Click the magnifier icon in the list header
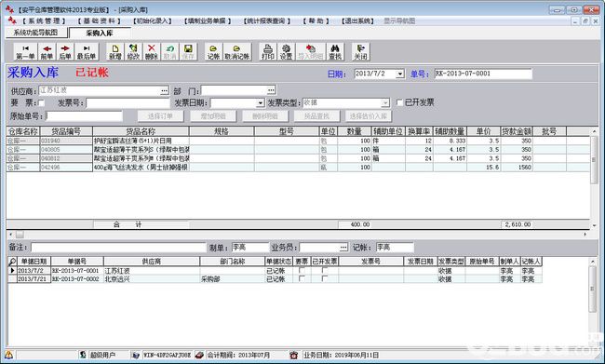Viewport: 605px width, 364px height. coord(12,262)
